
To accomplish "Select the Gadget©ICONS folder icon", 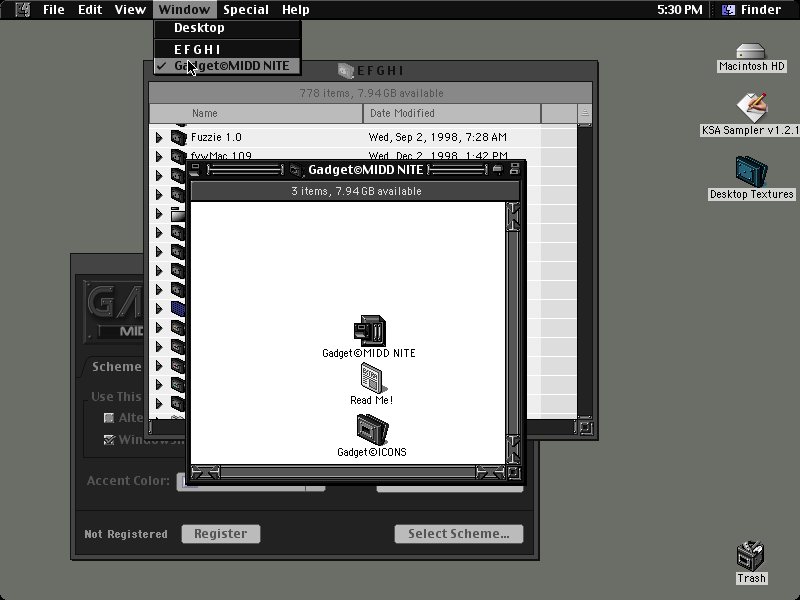I will pyautogui.click(x=372, y=429).
